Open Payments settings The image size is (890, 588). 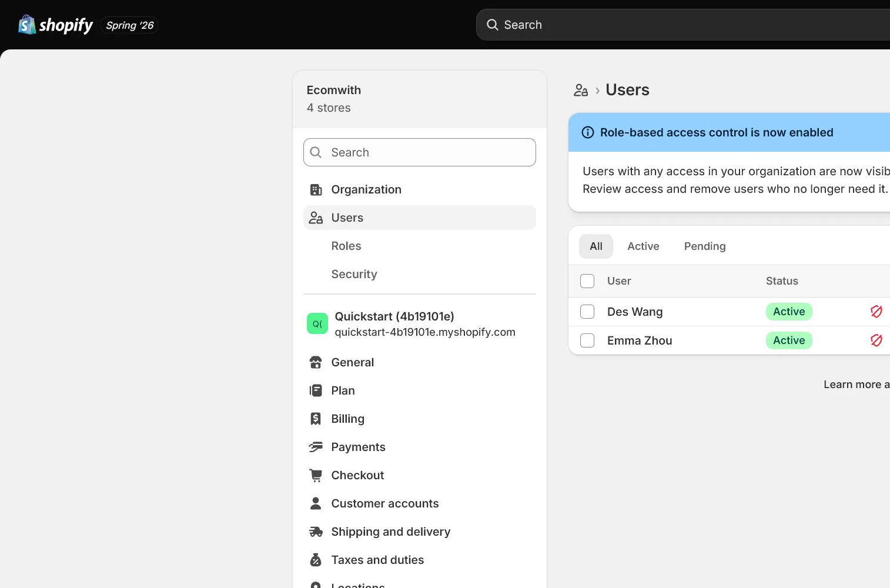point(420,447)
